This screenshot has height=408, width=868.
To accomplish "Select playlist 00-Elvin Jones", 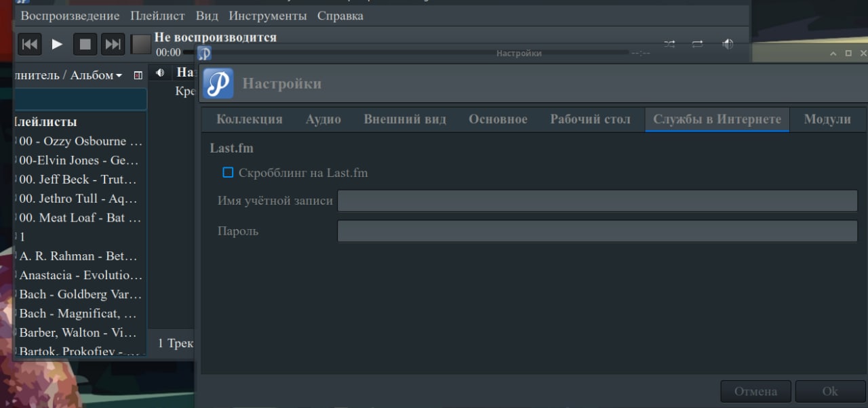I will pyautogui.click(x=80, y=161).
